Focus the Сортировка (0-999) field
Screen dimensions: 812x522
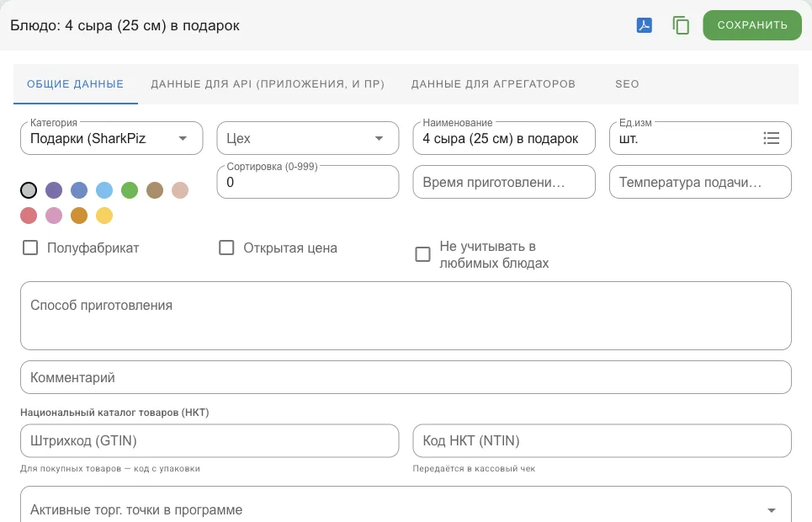coord(308,182)
